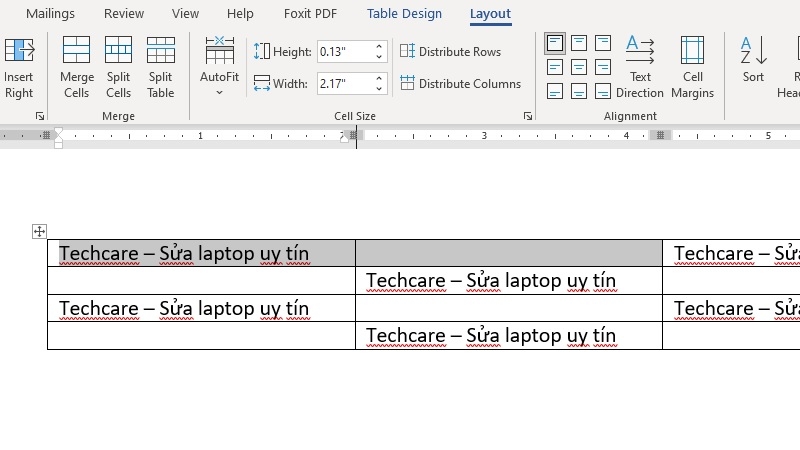Select Align Top Right
The height and width of the screenshot is (450, 800).
[x=603, y=43]
